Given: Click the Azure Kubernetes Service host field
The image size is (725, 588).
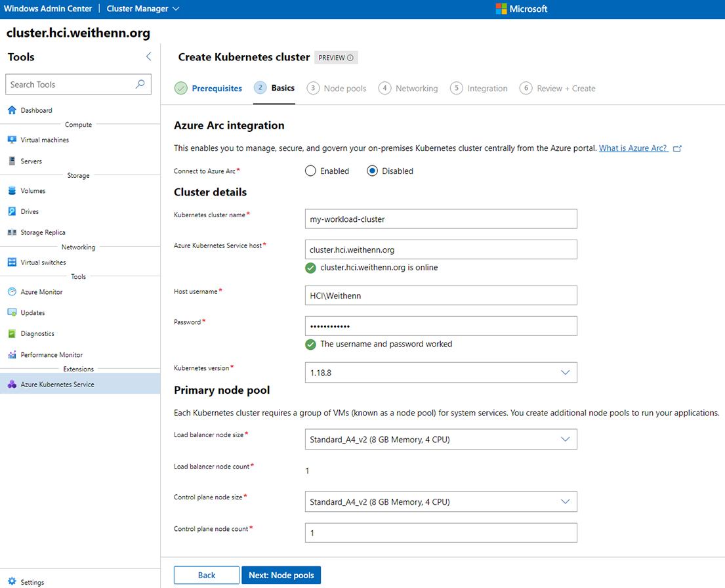Looking at the screenshot, I should click(x=441, y=249).
